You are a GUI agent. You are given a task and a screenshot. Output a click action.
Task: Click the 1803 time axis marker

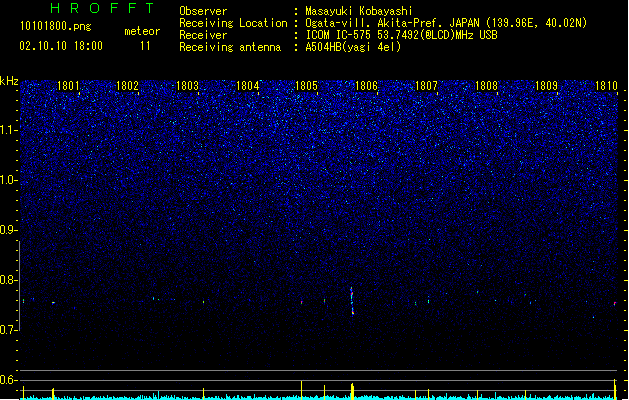187,86
